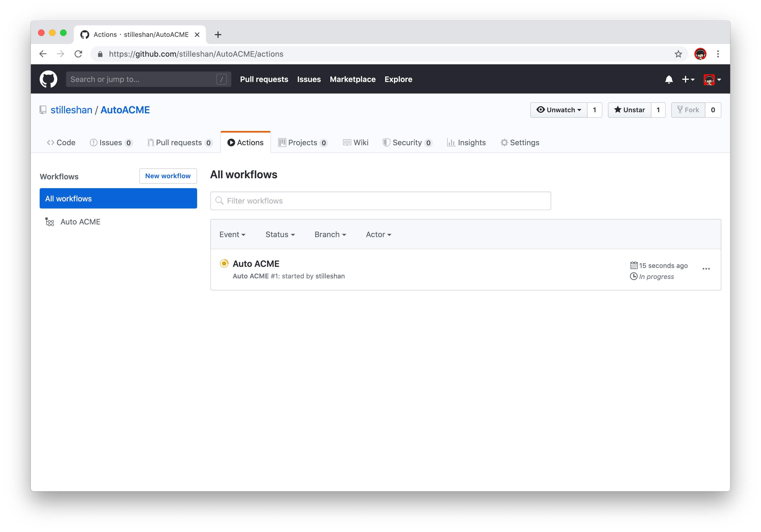Click the browser address bar URL

coord(196,54)
